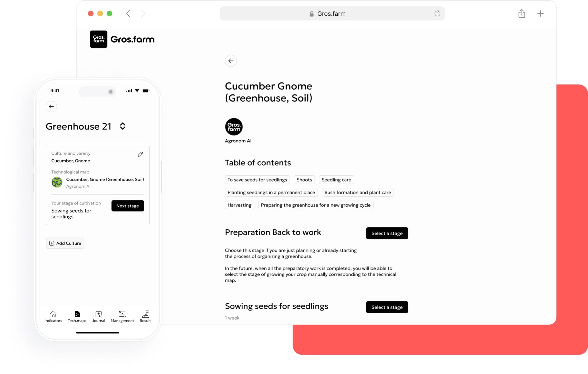The width and height of the screenshot is (588, 374).
Task: Expand Harvesting contents section tag
Action: pyautogui.click(x=239, y=205)
